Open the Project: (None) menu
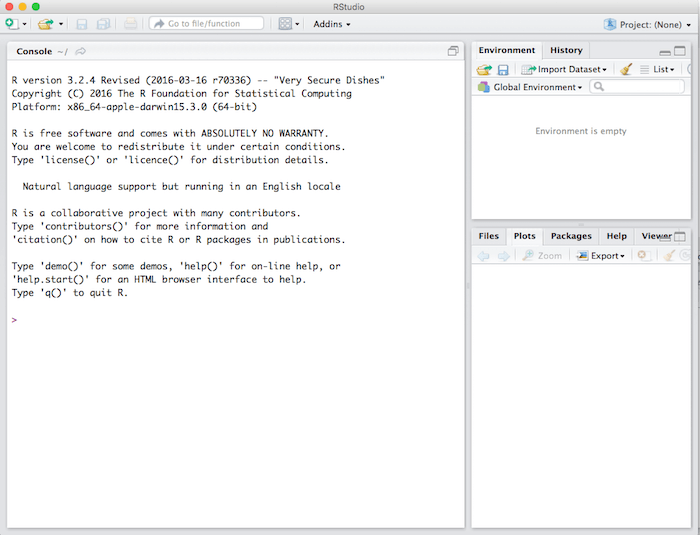The height and width of the screenshot is (535, 700). pyautogui.click(x=647, y=25)
